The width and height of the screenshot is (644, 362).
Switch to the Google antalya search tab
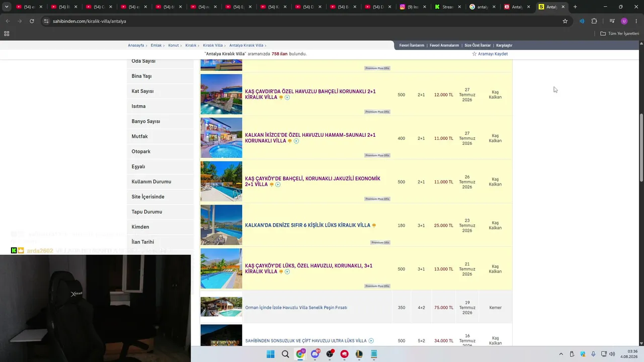click(x=483, y=7)
